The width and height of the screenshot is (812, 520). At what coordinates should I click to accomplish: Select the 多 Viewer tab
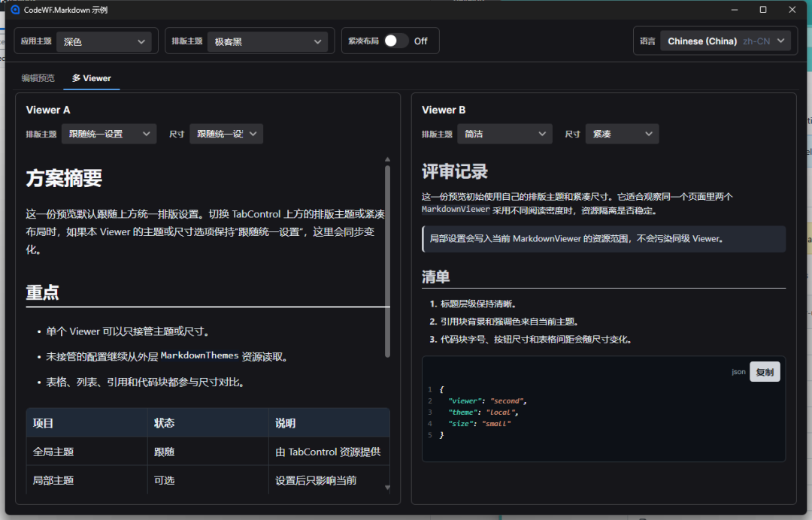(92, 78)
